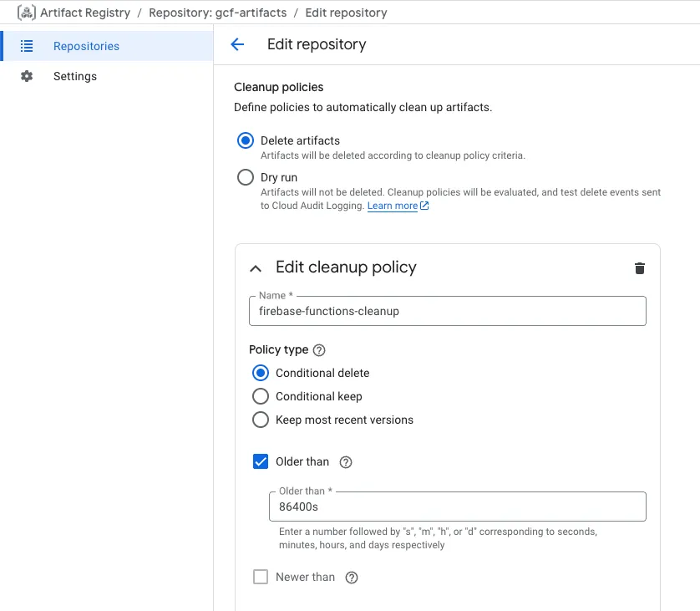Click the back arrow to leave Edit repository

pyautogui.click(x=237, y=44)
